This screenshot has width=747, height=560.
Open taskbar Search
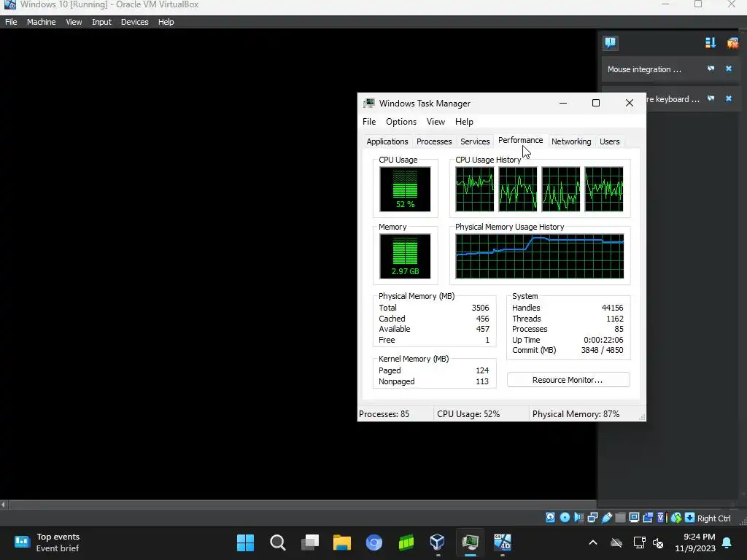click(x=278, y=542)
